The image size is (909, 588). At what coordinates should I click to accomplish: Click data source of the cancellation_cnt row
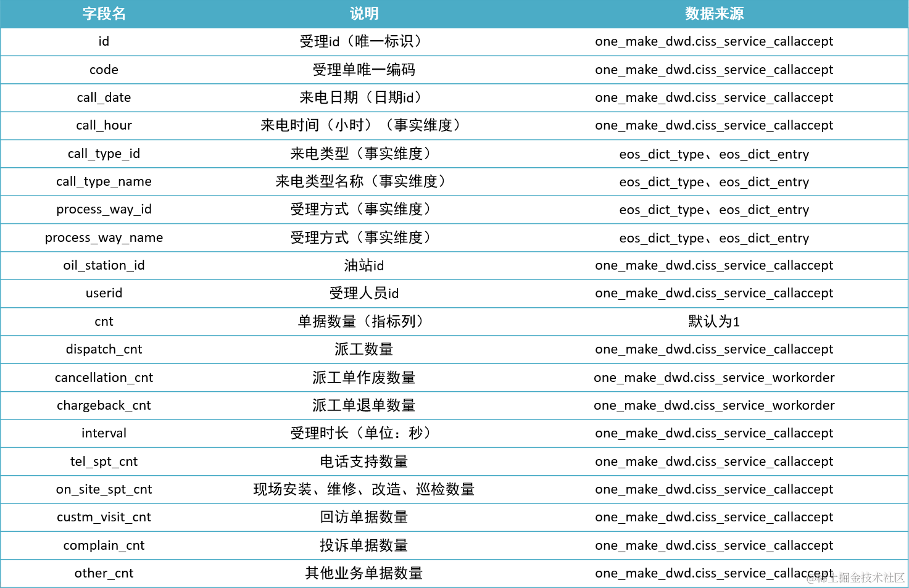point(714,378)
